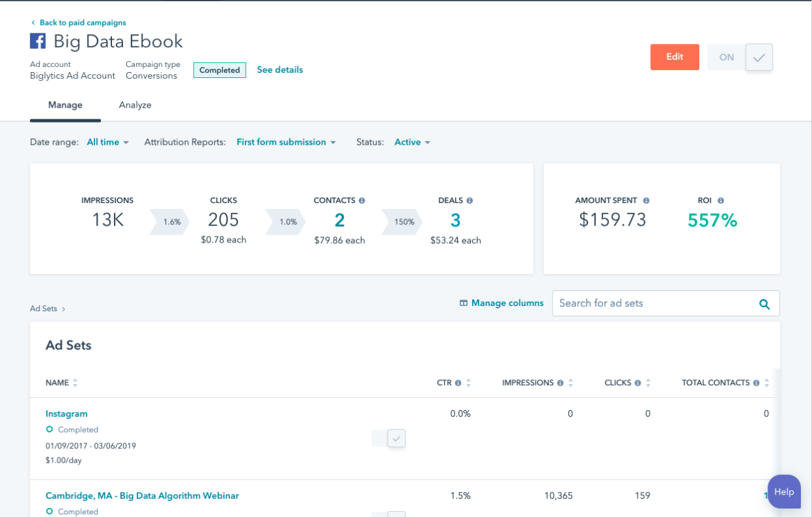Click the 205 clicks value
The width and height of the screenshot is (812, 517).
tap(223, 220)
